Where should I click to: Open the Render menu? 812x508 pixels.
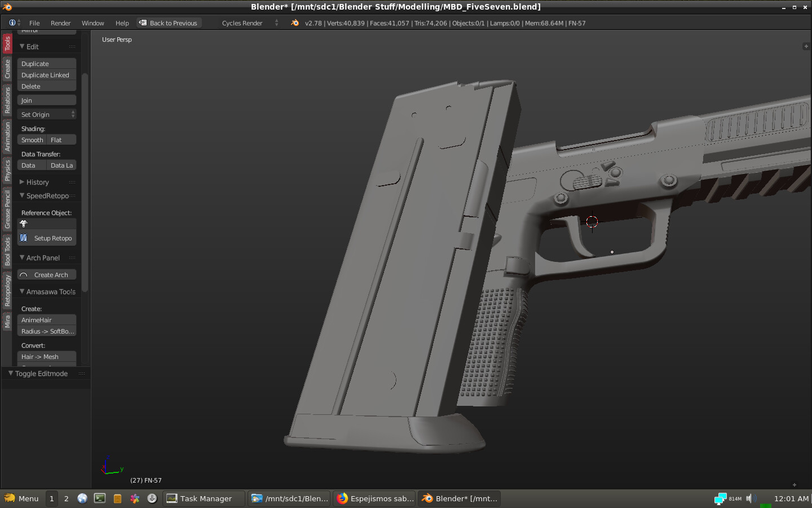(60, 23)
